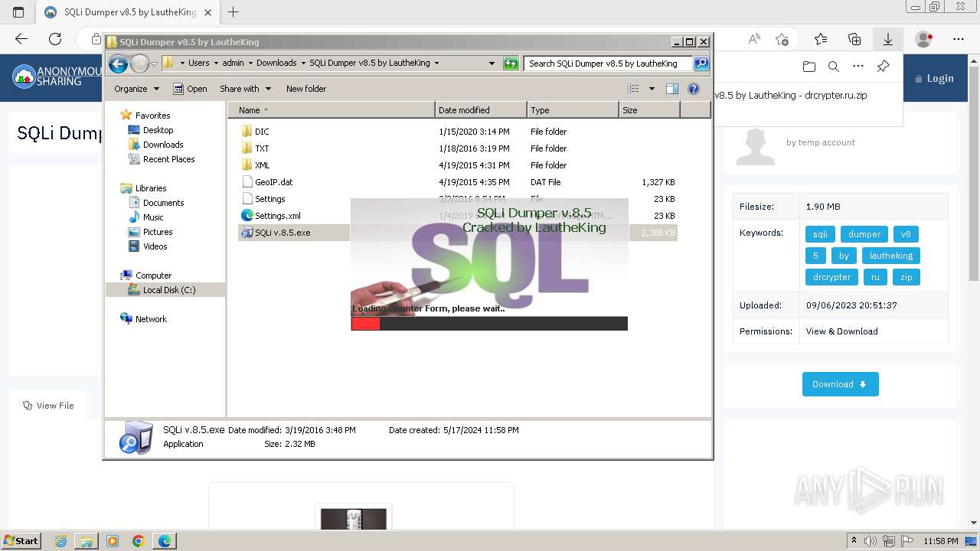
Task: Click Users breadcrumb in address bar
Action: (x=199, y=64)
